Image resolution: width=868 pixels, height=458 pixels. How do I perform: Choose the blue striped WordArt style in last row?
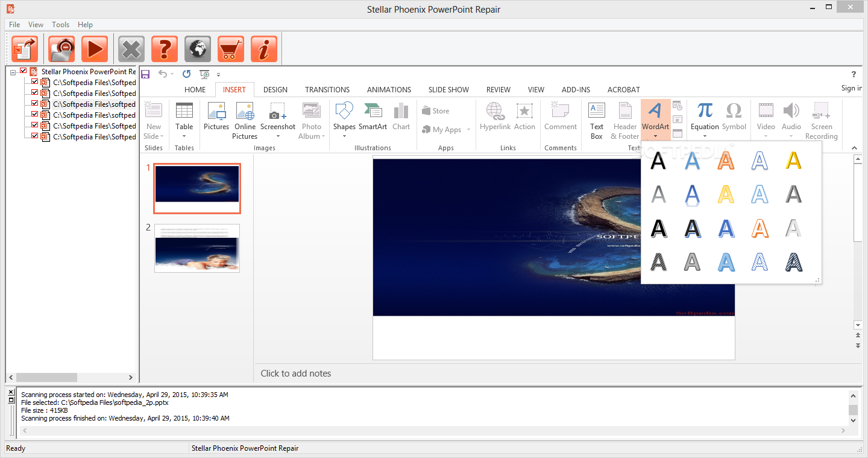[x=726, y=262]
